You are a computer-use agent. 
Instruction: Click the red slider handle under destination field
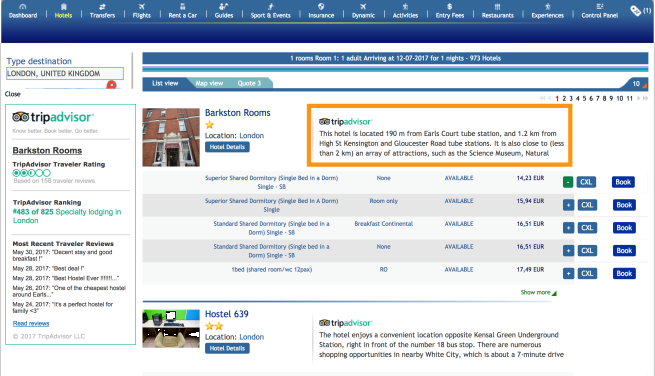click(111, 85)
